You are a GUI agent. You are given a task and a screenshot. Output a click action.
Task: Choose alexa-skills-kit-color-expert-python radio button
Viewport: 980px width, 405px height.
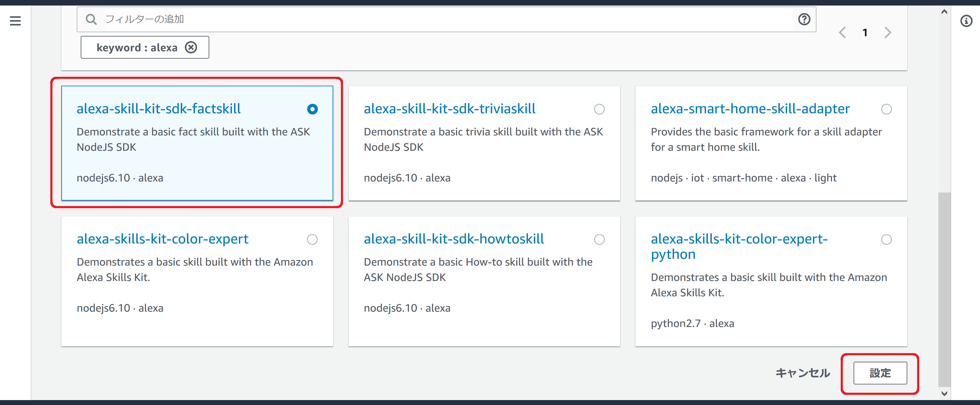point(886,239)
